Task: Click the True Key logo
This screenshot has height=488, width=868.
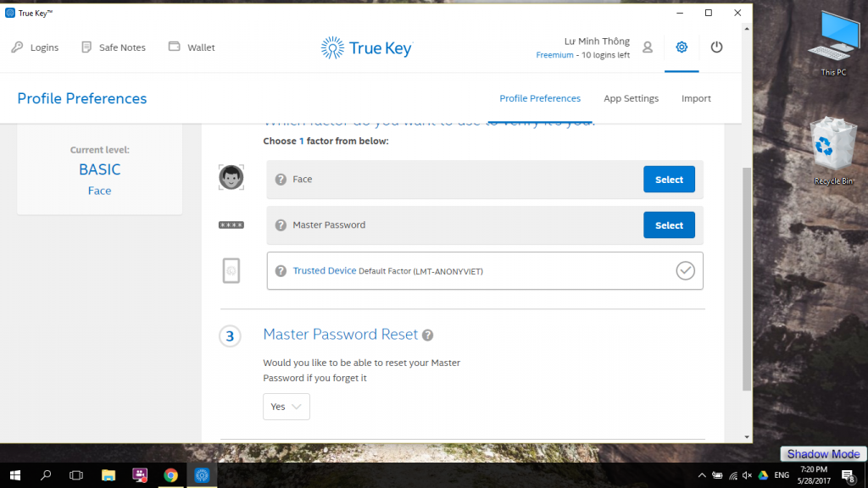Action: 366,47
